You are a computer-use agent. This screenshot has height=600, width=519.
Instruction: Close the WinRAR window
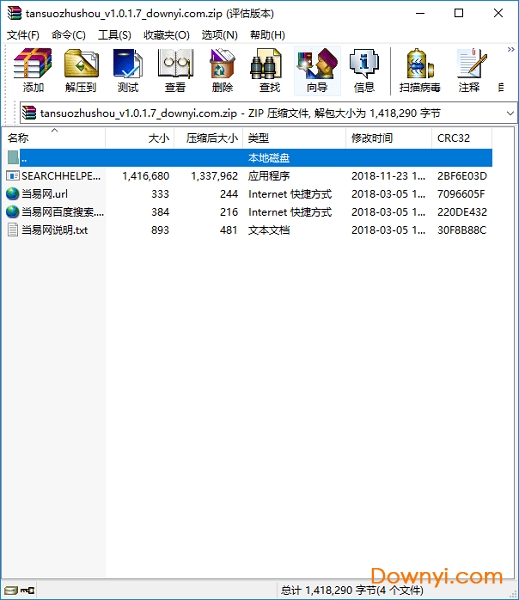point(498,13)
